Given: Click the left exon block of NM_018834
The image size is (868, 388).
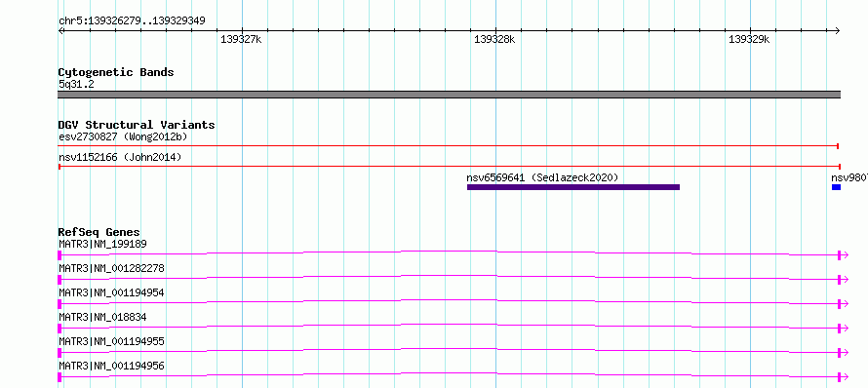Looking at the screenshot, I should tap(59, 329).
